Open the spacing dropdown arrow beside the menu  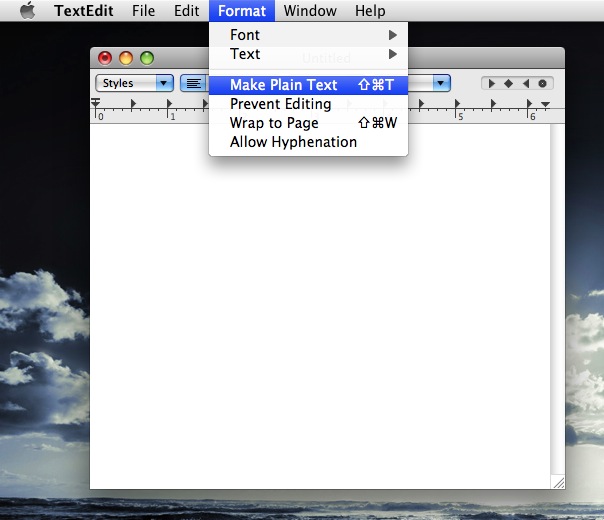coord(441,83)
